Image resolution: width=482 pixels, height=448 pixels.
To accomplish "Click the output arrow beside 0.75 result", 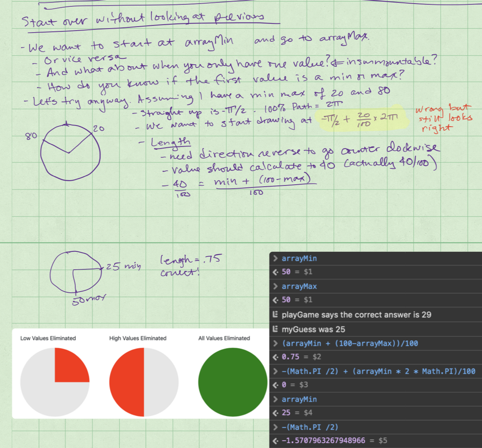I will tap(276, 357).
